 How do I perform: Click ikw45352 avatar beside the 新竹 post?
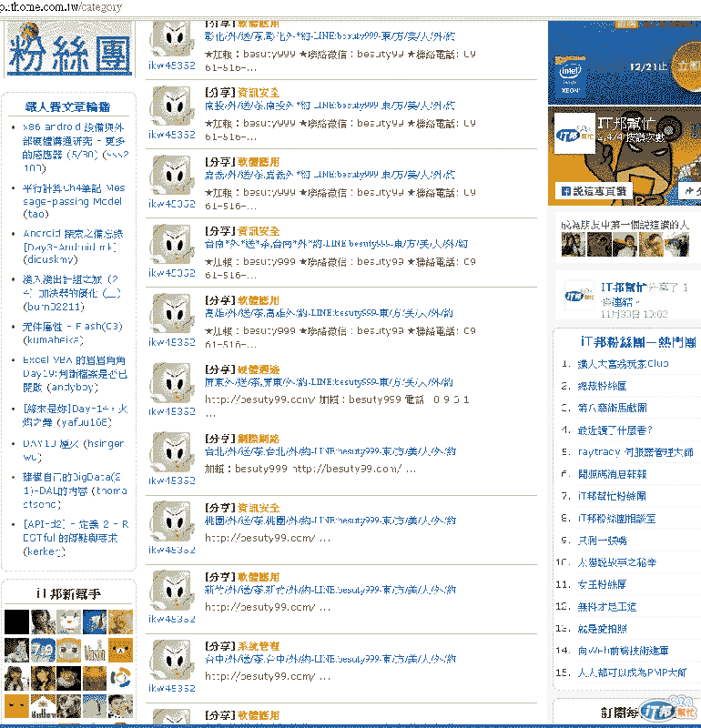click(172, 591)
